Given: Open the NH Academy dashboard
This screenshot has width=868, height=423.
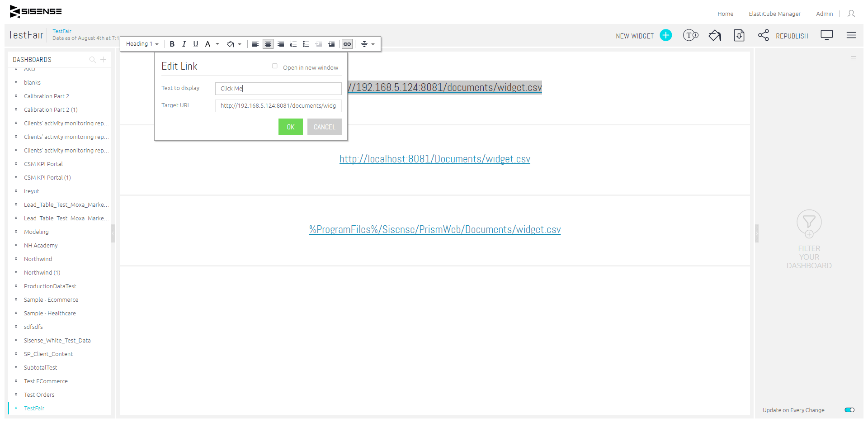Looking at the screenshot, I should [x=41, y=246].
